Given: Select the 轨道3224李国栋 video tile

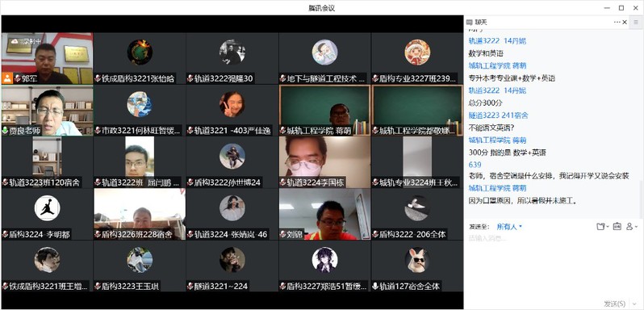Looking at the screenshot, I should tap(324, 162).
